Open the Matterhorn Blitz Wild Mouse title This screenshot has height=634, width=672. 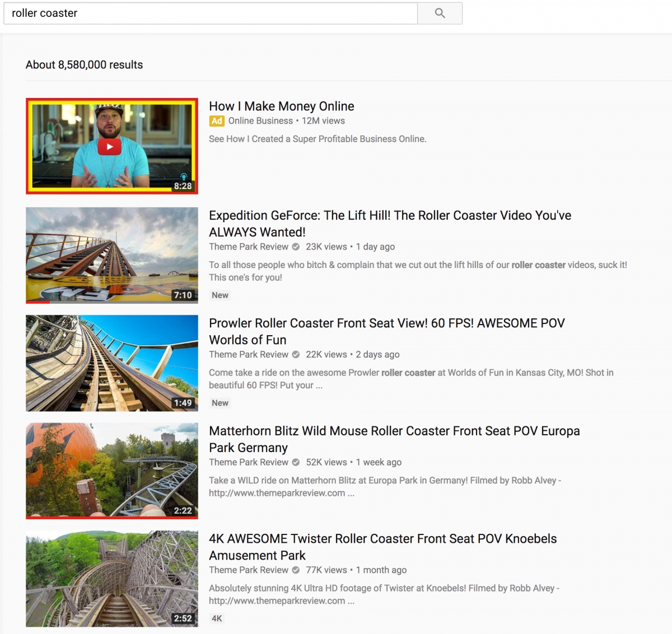coord(394,439)
